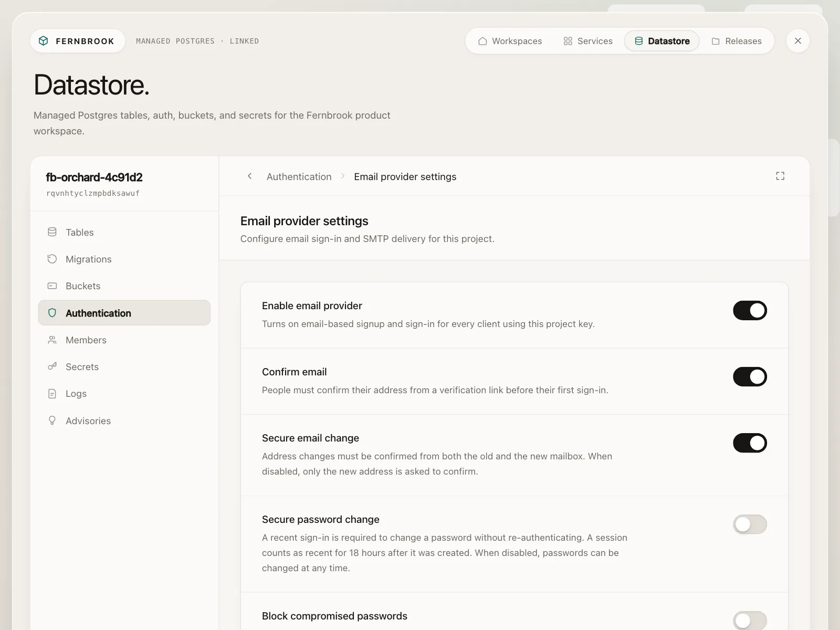Expand the settings panel to fullscreen
Screen dimensions: 840x630
pyautogui.click(x=780, y=176)
